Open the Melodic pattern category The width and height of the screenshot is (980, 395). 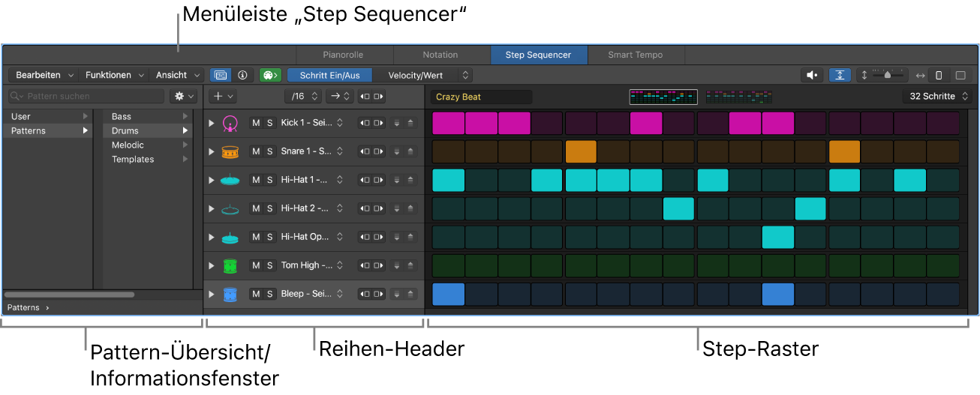click(x=146, y=145)
